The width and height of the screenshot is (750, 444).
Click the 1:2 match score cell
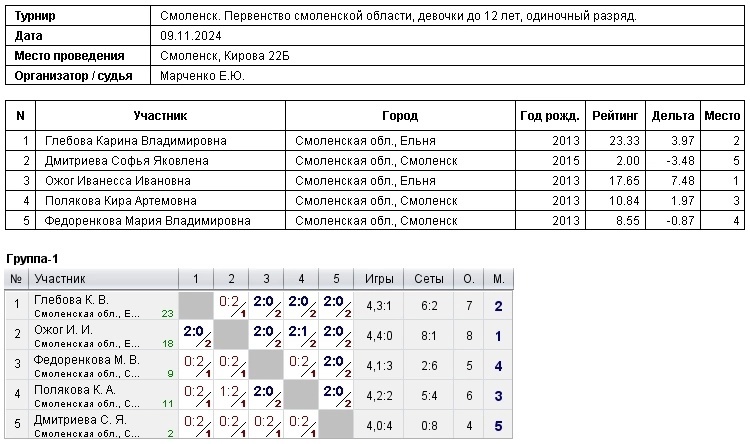click(x=232, y=393)
